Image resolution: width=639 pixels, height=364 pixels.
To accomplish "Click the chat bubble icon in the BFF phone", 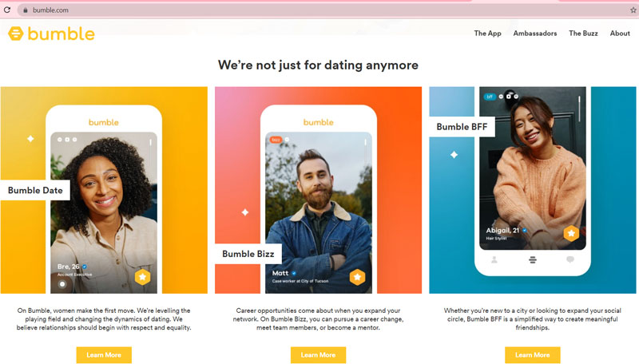I will pos(570,259).
